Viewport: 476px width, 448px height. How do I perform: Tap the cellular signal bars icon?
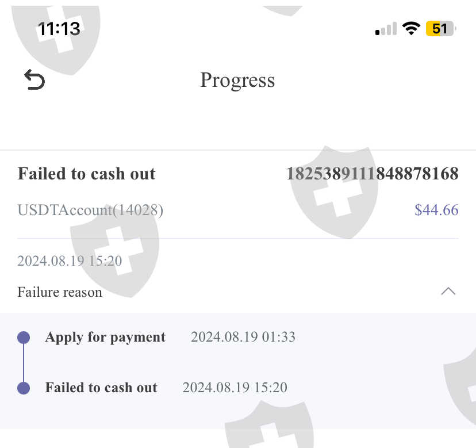point(386,29)
